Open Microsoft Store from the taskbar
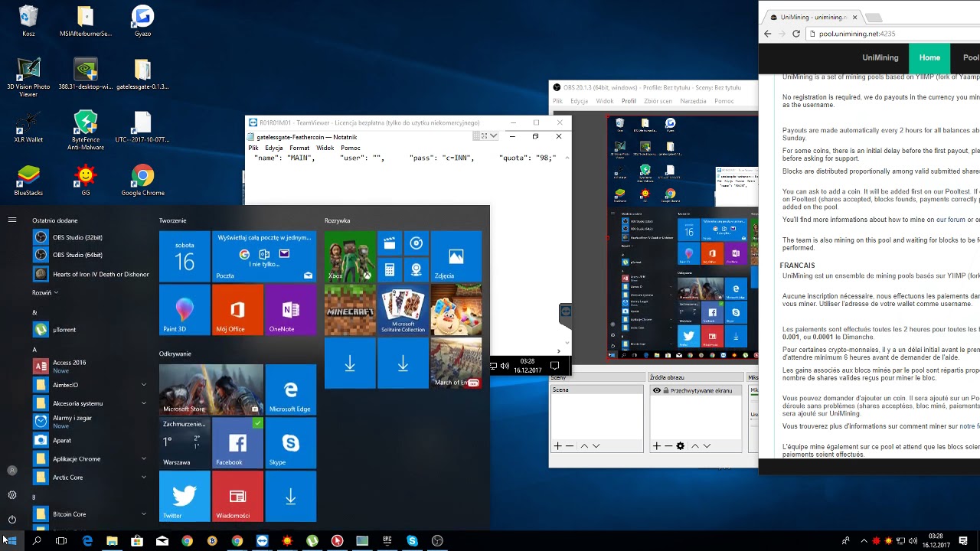 (x=137, y=541)
